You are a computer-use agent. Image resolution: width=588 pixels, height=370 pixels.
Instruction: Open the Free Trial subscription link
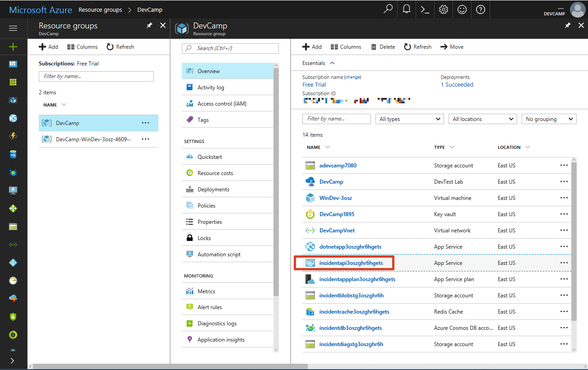click(x=314, y=84)
